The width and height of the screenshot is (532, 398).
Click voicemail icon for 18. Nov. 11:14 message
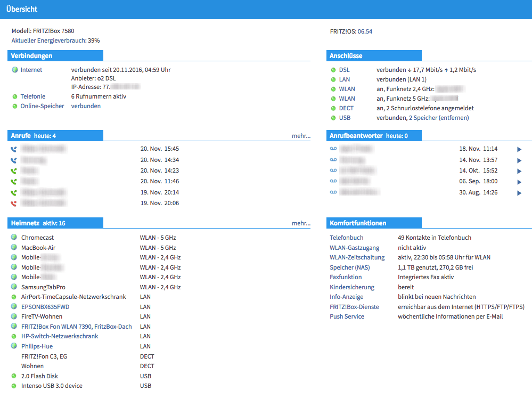coord(333,149)
